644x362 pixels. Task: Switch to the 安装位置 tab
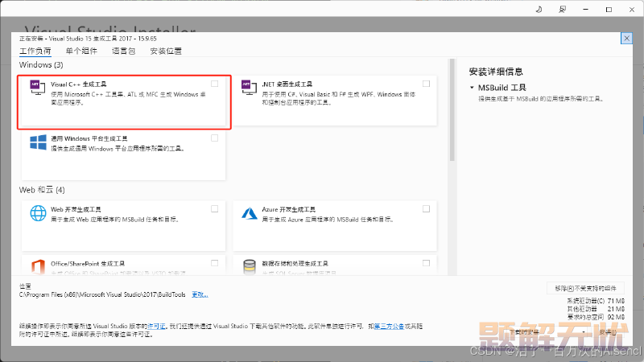(x=166, y=51)
